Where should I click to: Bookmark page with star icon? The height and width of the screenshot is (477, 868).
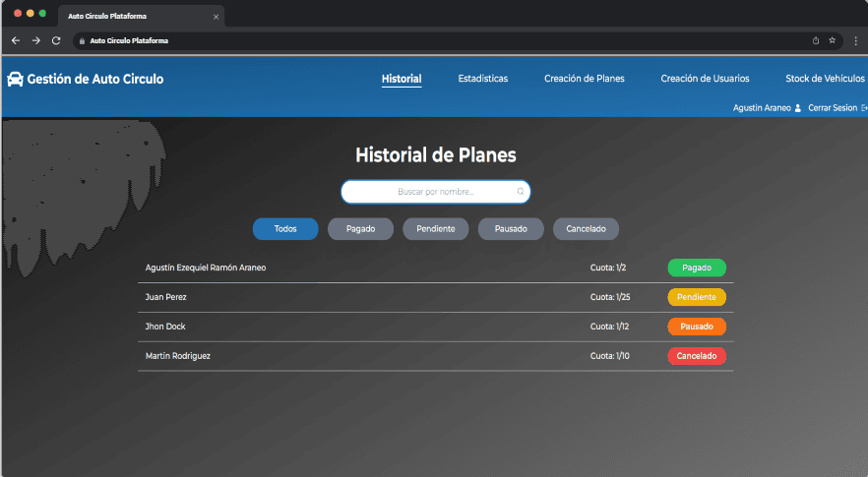pyautogui.click(x=832, y=40)
